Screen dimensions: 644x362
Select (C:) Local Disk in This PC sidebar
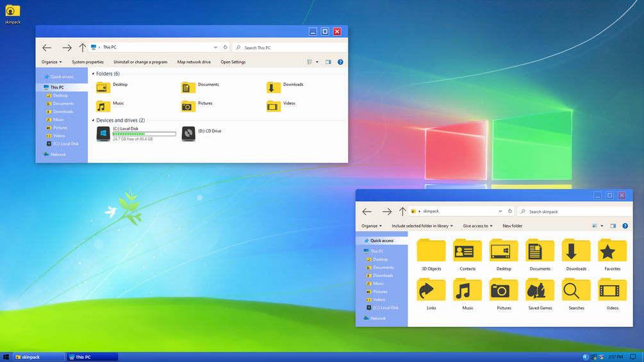pyautogui.click(x=66, y=144)
